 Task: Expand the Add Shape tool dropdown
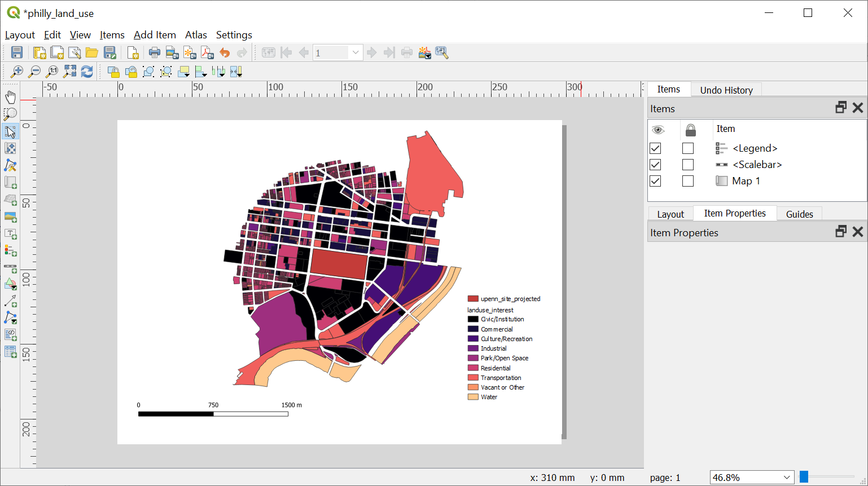[x=10, y=284]
